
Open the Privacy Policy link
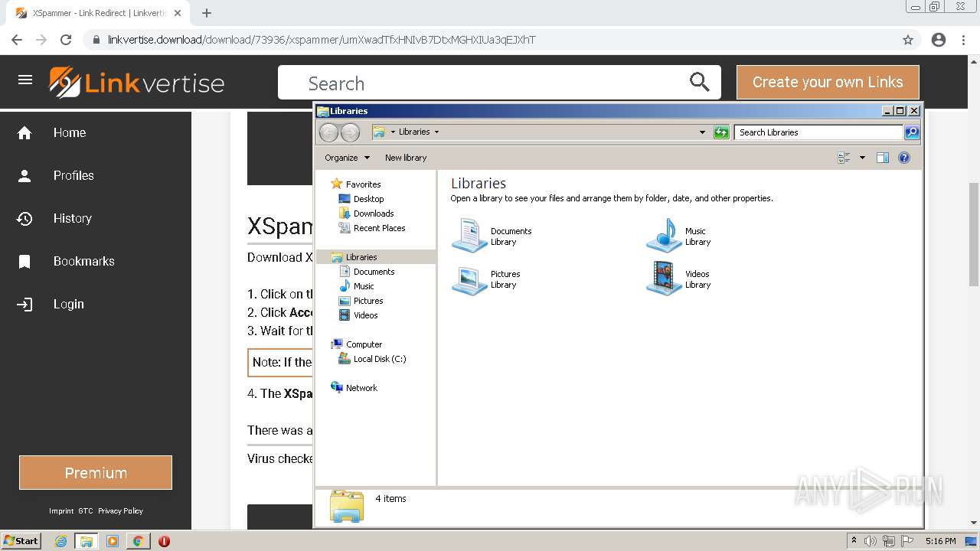point(121,511)
